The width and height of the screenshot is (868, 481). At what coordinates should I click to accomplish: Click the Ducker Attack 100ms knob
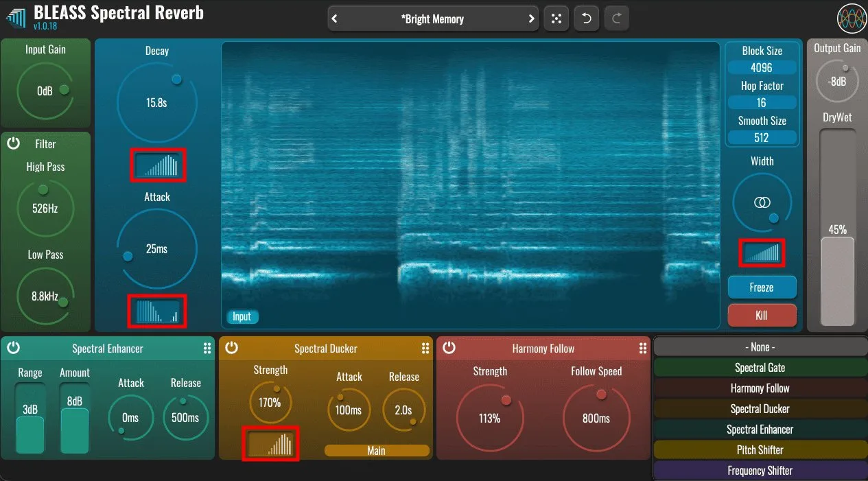[349, 410]
